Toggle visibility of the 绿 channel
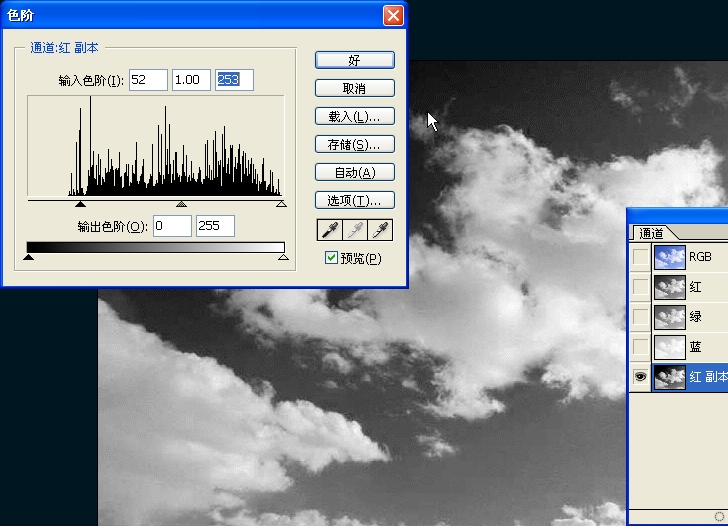Viewport: 728px width, 526px height. [640, 317]
